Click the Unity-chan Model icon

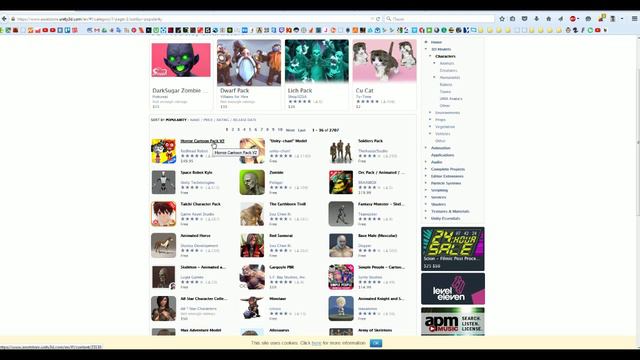click(x=252, y=151)
